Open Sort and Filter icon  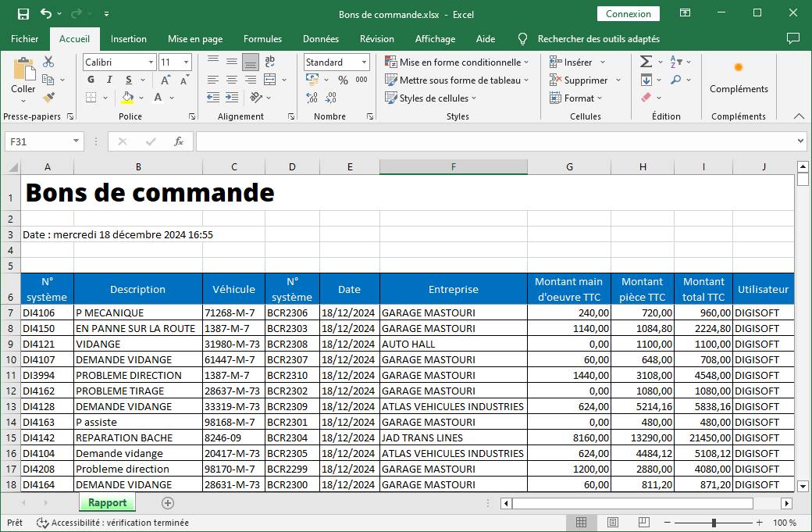[676, 62]
